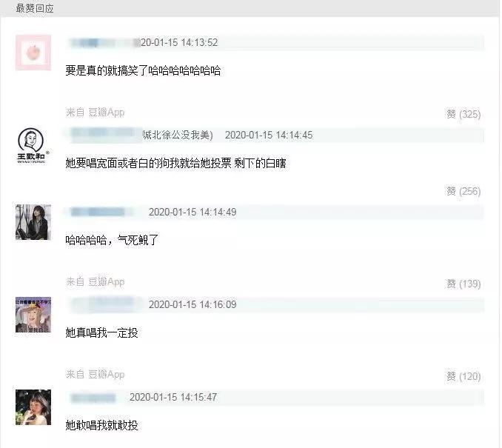
Task: Open avatar of girl with bob haircut
Action: (x=33, y=407)
